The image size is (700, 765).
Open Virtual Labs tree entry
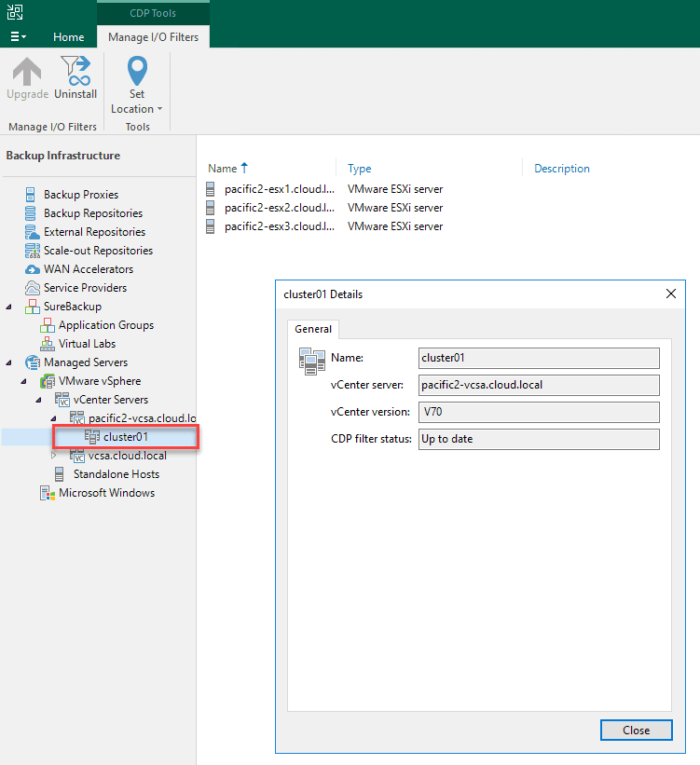88,344
